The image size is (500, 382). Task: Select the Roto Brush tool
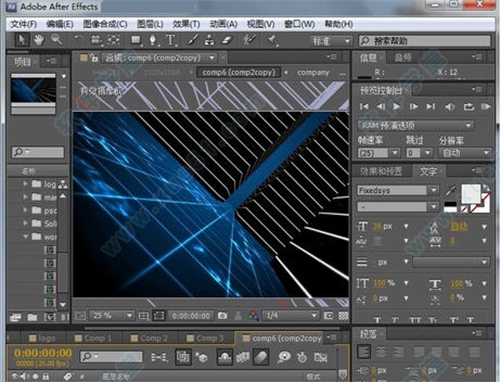point(249,40)
